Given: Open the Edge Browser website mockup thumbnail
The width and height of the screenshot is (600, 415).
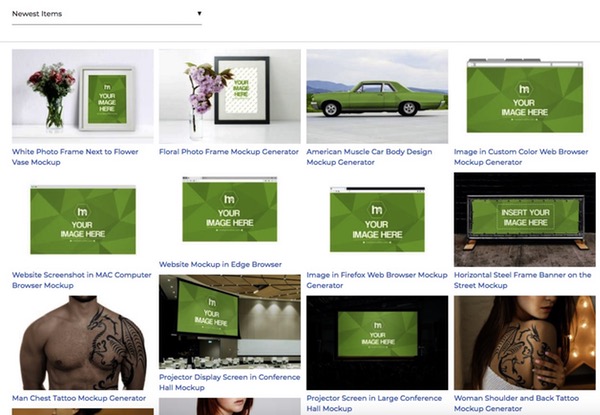Looking at the screenshot, I should coord(229,214).
